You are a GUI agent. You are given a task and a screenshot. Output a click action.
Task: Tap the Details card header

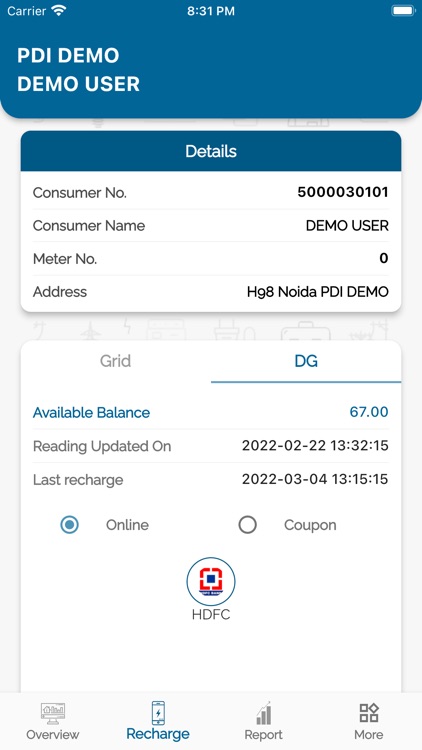tap(211, 151)
